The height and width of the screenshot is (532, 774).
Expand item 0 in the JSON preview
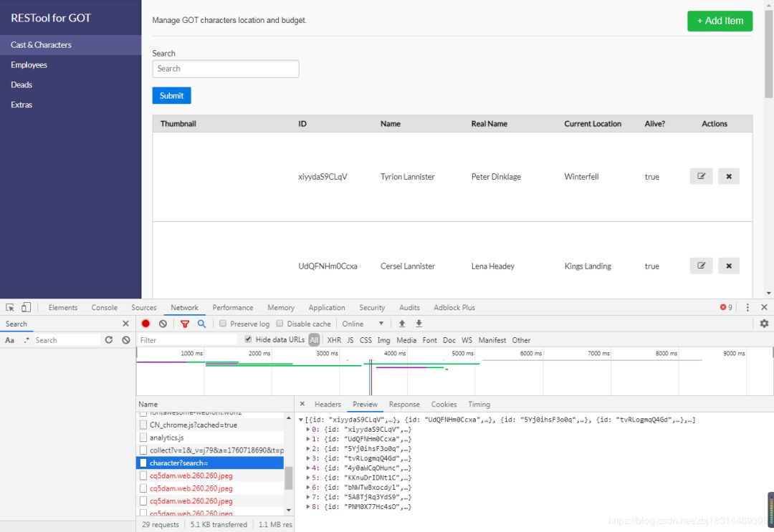pyautogui.click(x=308, y=429)
